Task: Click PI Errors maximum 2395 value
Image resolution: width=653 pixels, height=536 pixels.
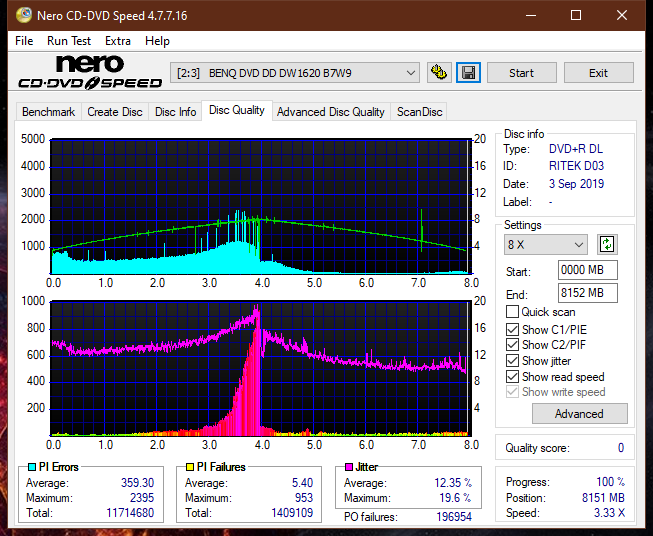Action: (x=142, y=498)
